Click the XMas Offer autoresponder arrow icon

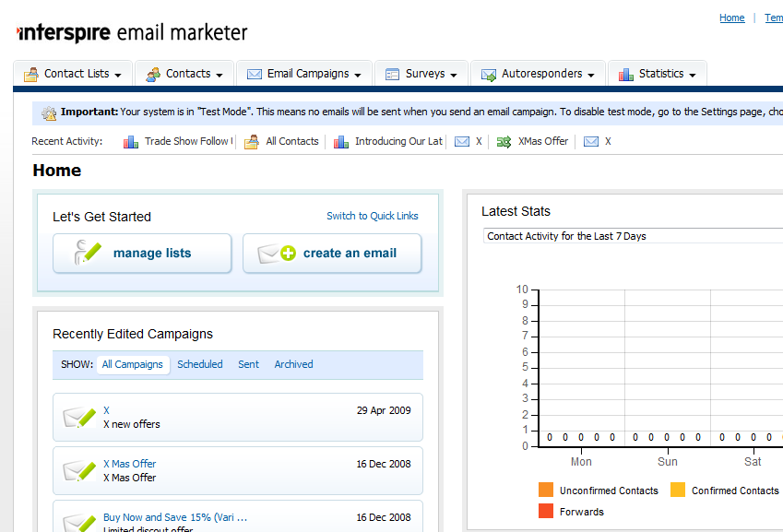click(x=504, y=142)
